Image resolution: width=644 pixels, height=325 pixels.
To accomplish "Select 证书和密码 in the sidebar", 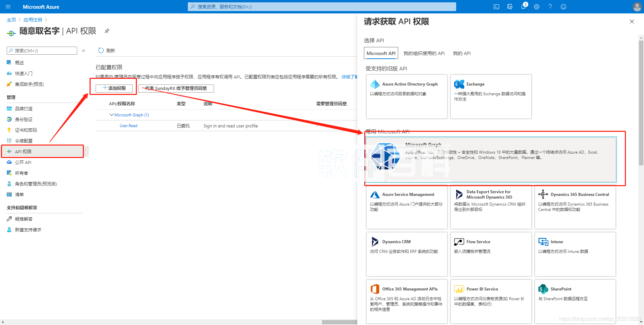I will [26, 130].
